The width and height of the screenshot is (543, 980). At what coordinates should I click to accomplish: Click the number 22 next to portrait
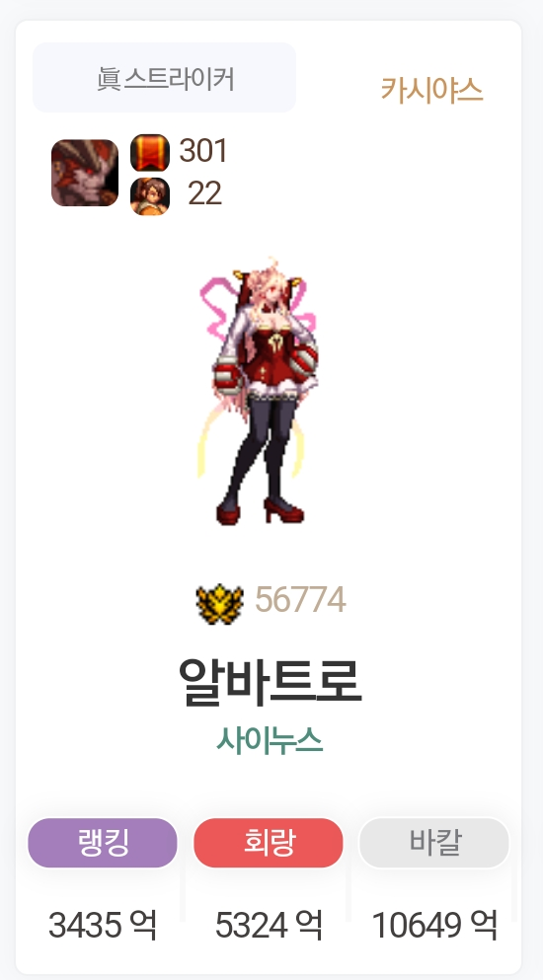204,193
